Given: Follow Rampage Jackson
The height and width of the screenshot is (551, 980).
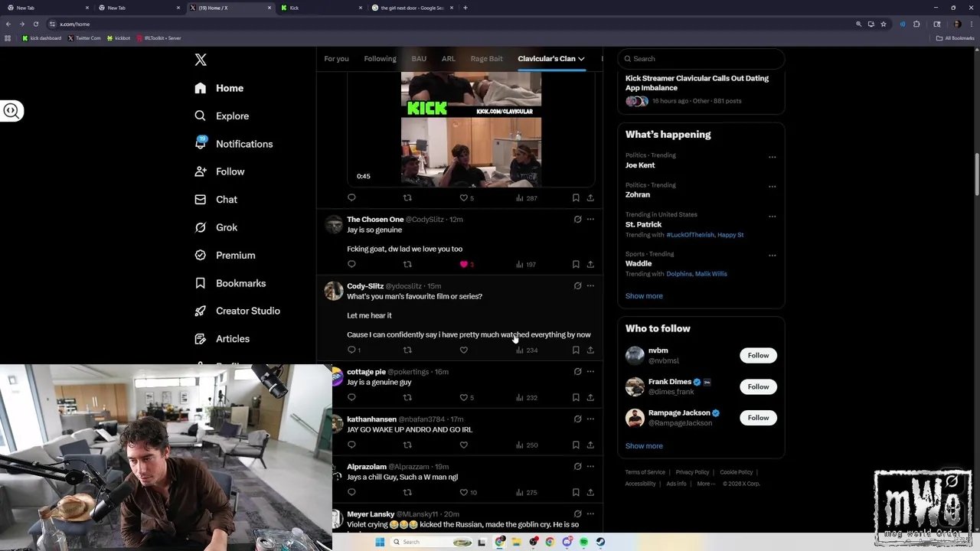Looking at the screenshot, I should coord(758,418).
